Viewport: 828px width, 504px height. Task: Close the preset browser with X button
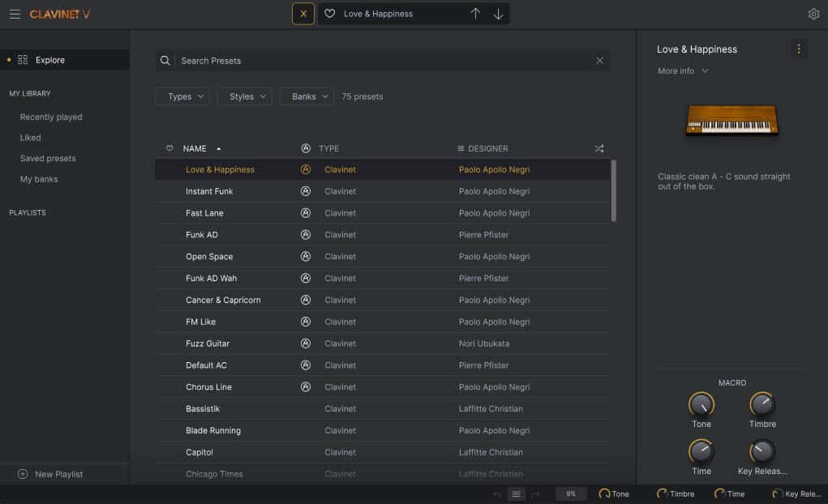tap(303, 14)
